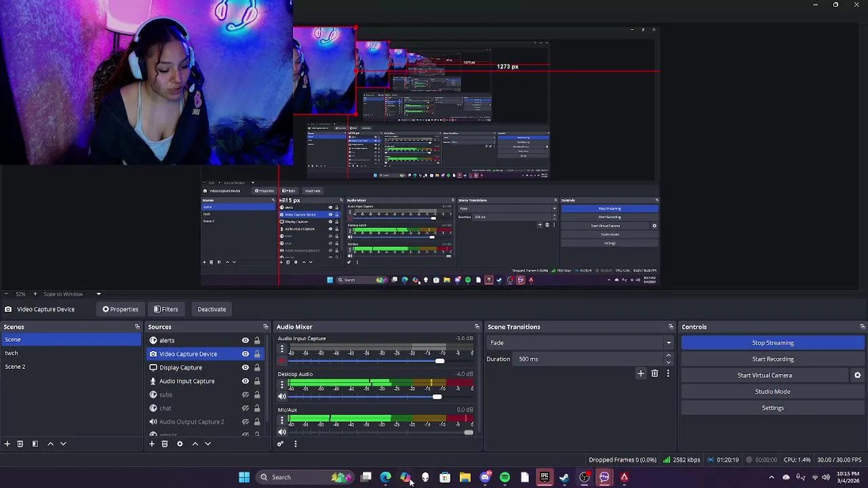Move scene down in Scenes toolbar
This screenshot has width=868, height=488.
tap(63, 444)
